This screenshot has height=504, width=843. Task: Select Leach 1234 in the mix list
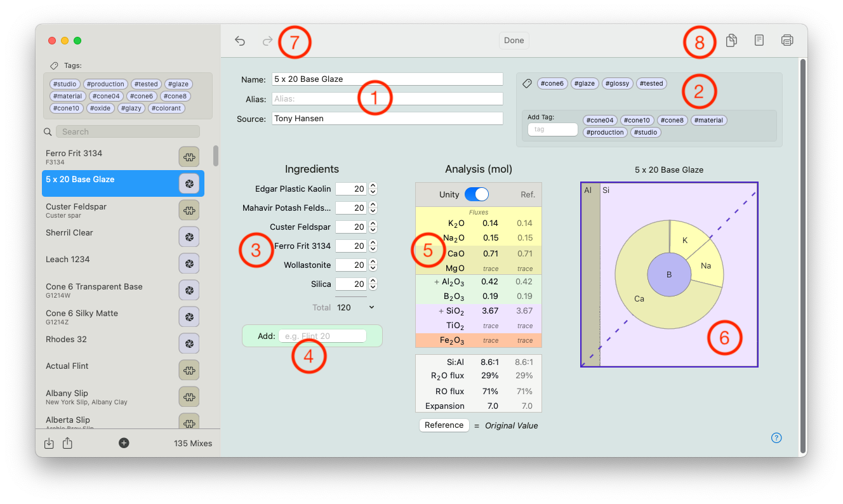click(x=123, y=263)
